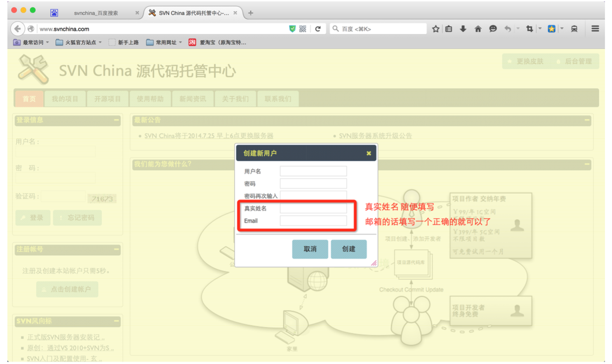Screen dimensions: 612x364
Task: Go to the home page icon
Action: pyautogui.click(x=478, y=29)
